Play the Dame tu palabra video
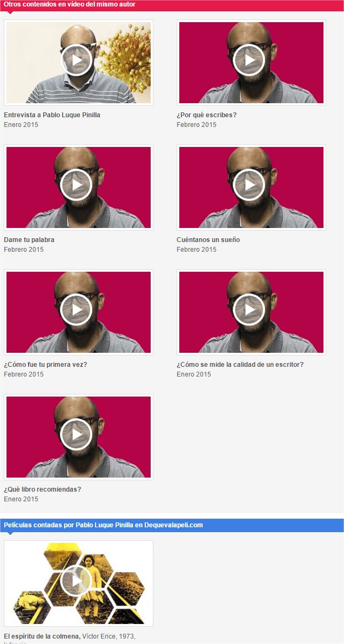344x644 pixels. (76, 185)
